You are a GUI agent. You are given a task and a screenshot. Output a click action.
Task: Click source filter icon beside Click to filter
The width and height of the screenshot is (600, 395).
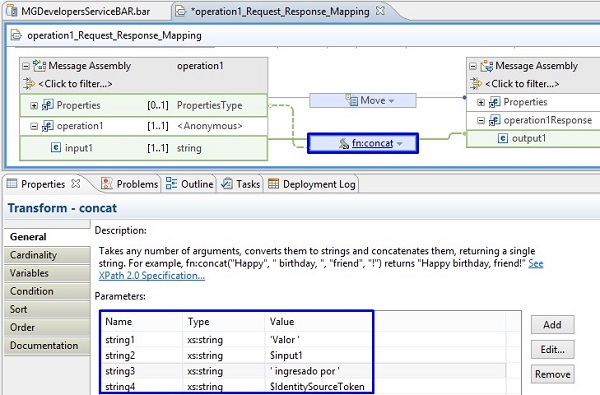point(29,83)
